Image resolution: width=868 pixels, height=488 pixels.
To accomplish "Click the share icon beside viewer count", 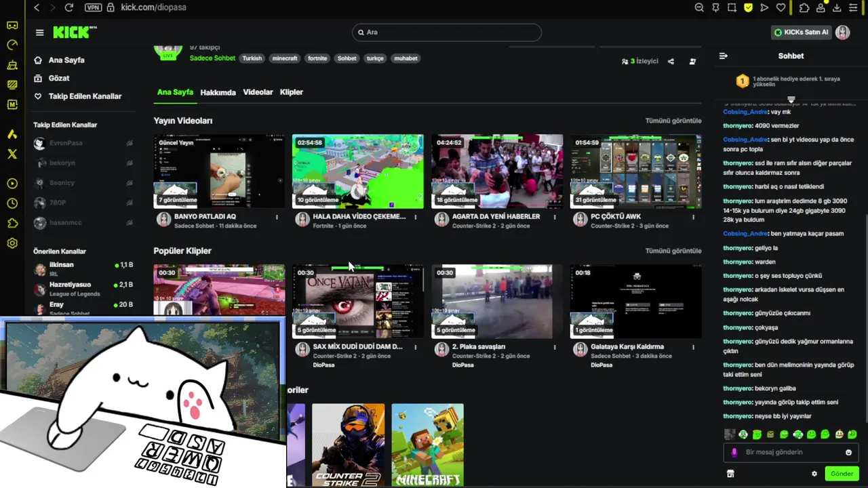I will point(671,61).
